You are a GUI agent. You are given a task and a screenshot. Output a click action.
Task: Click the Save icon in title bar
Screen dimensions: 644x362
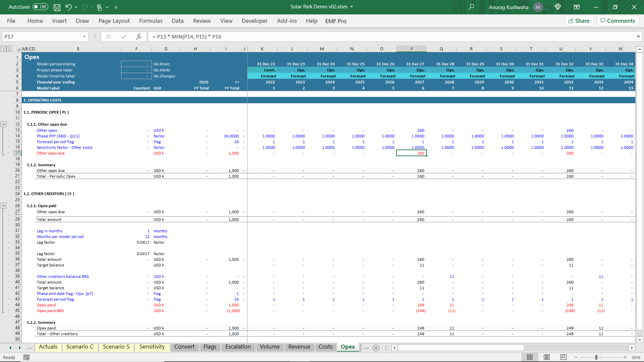point(57,7)
